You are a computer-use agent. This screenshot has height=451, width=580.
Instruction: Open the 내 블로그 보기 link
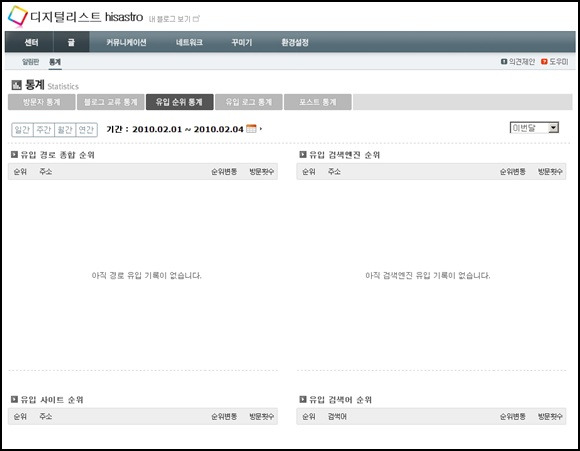[174, 19]
